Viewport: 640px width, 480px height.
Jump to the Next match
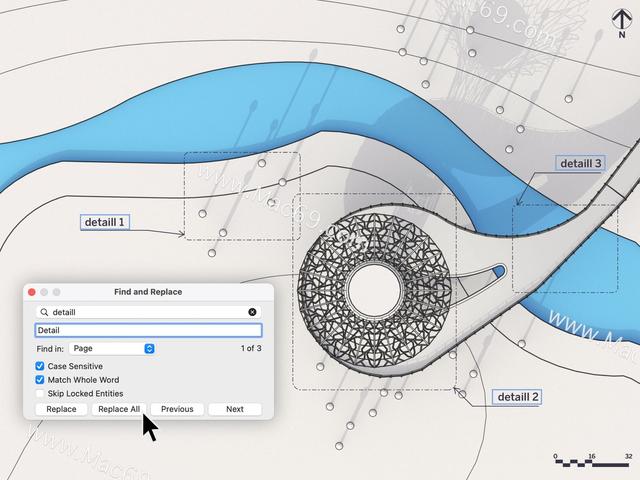click(x=235, y=409)
